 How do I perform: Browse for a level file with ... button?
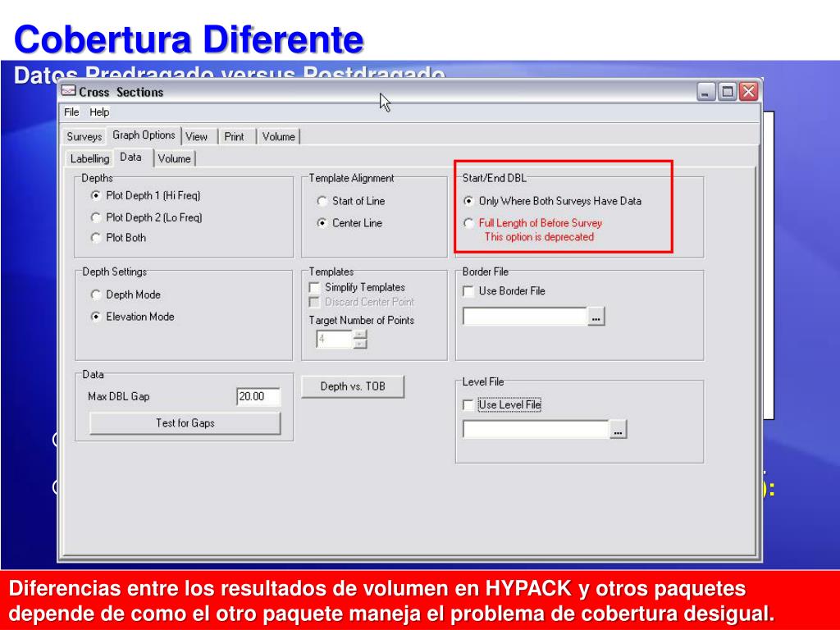click(619, 430)
